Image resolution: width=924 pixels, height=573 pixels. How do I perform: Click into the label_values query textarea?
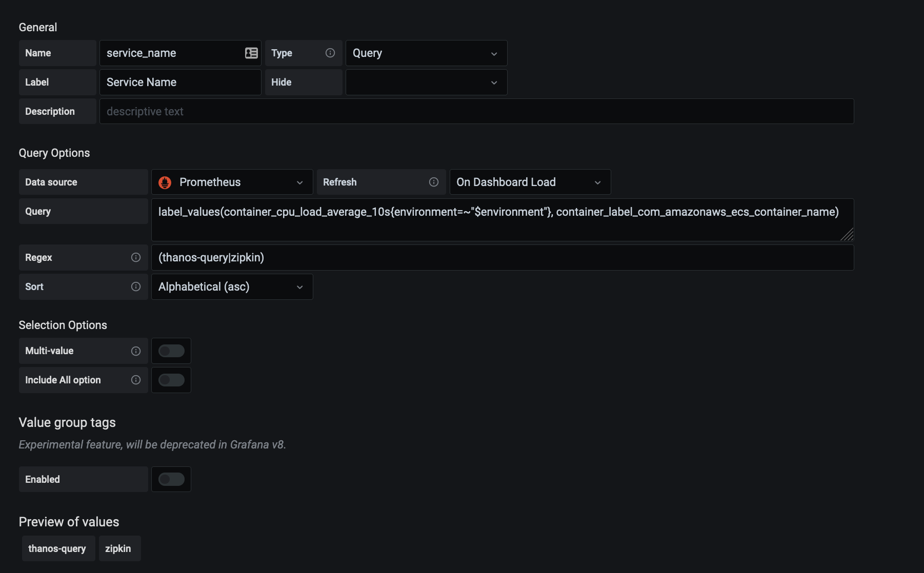coord(503,220)
